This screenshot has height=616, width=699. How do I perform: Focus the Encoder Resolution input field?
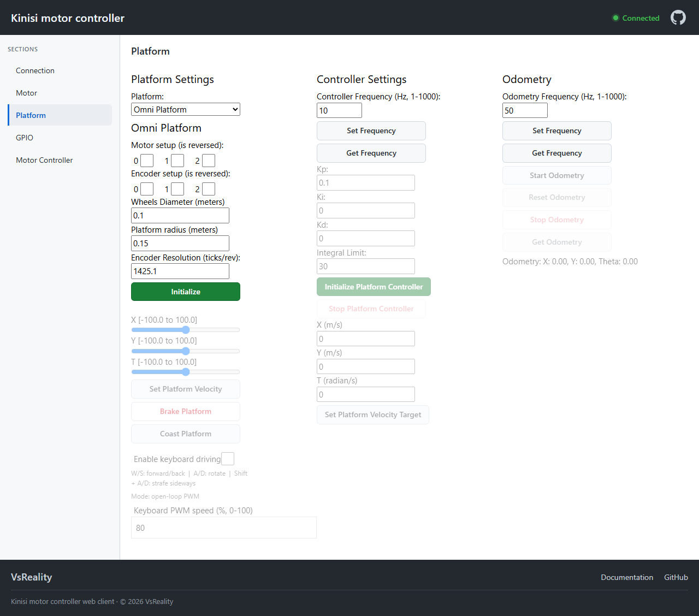(x=180, y=271)
